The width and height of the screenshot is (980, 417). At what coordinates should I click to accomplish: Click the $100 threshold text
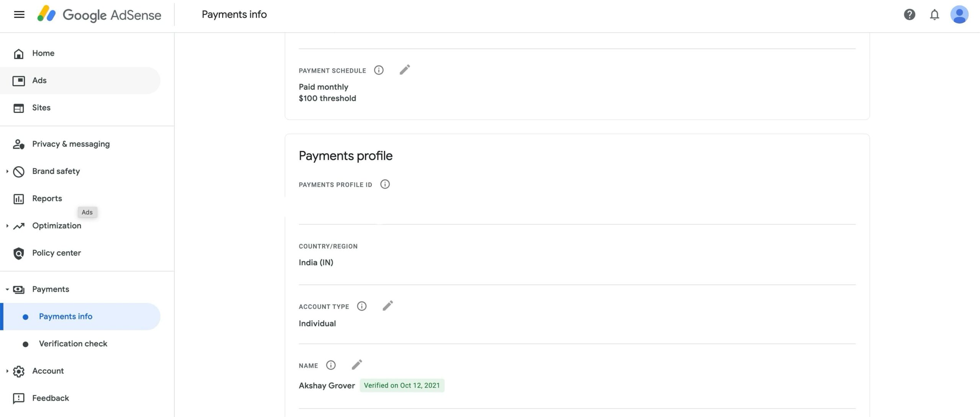point(327,98)
